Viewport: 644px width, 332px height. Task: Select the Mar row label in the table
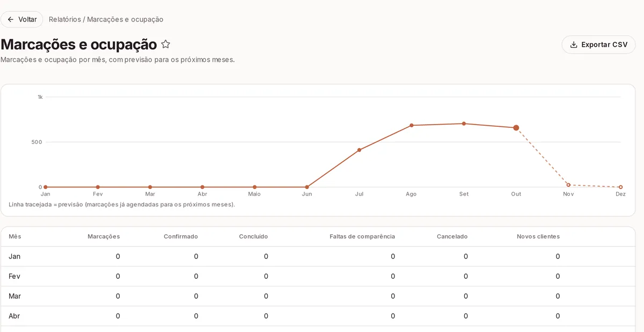point(14,296)
